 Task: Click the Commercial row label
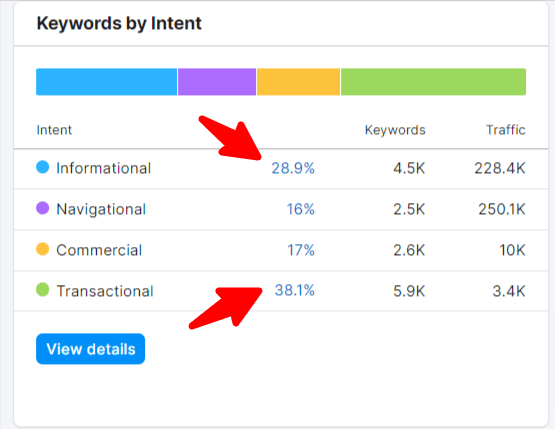coord(99,250)
